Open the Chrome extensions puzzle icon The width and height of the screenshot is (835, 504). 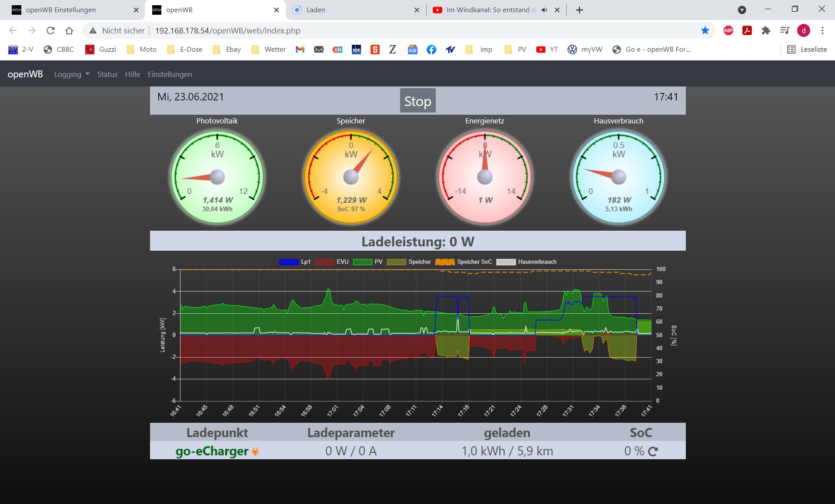(x=766, y=30)
